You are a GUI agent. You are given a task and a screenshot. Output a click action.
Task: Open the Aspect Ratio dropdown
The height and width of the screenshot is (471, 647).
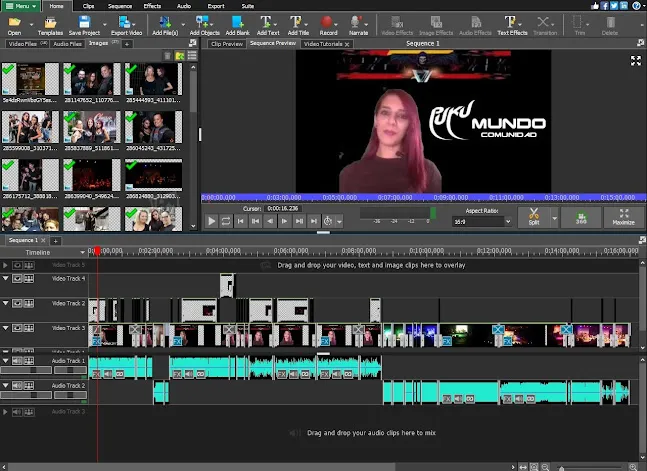pos(483,222)
